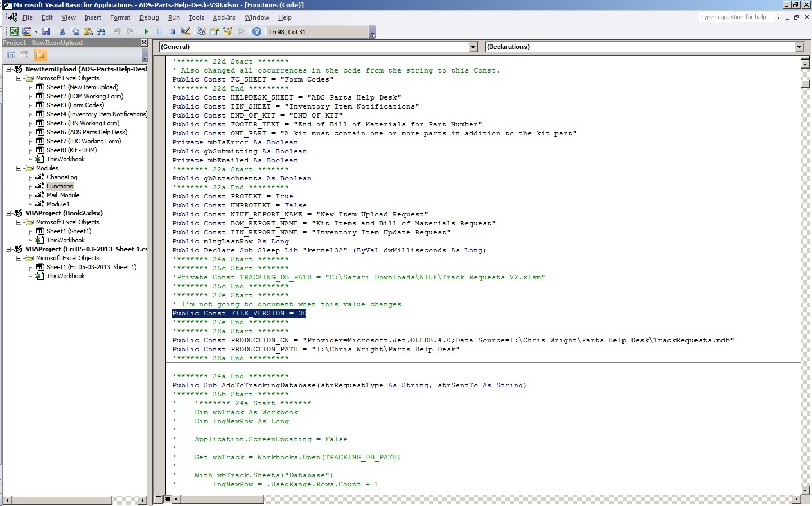Click the Type a question for help box
The image size is (812, 506).
click(x=736, y=17)
